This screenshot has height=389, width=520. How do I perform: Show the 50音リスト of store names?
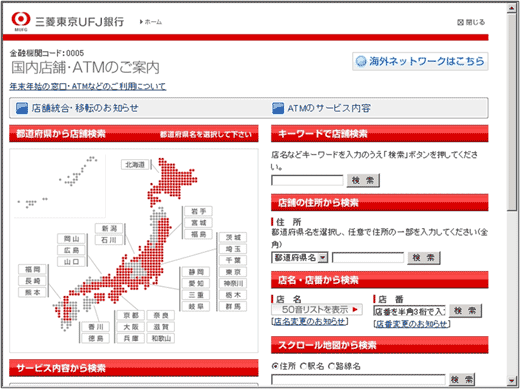(317, 310)
